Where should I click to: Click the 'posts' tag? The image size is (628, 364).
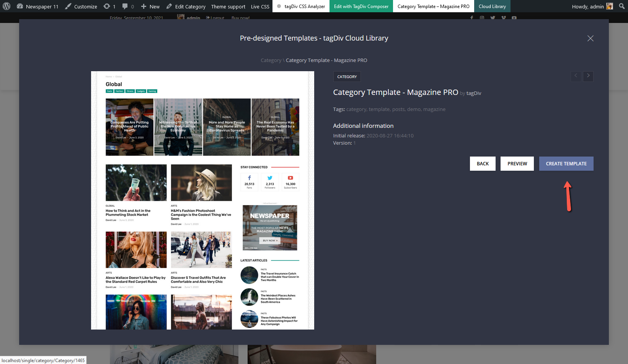(x=398, y=109)
